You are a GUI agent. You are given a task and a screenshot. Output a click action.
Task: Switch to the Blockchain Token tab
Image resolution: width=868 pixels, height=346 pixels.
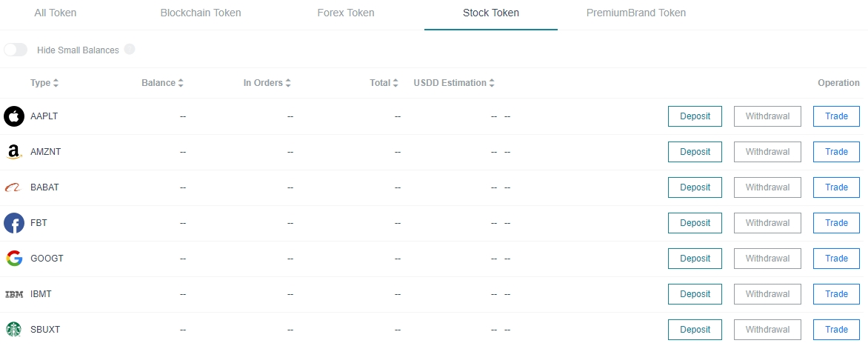click(x=201, y=13)
